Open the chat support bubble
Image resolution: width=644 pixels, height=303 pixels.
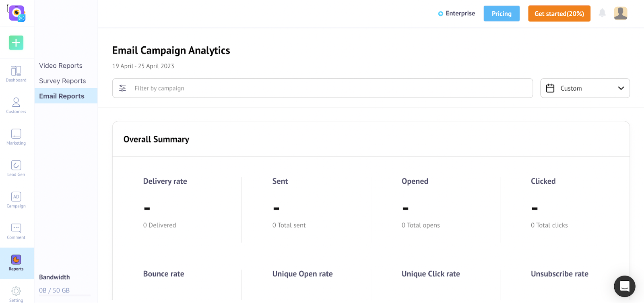[x=625, y=286]
